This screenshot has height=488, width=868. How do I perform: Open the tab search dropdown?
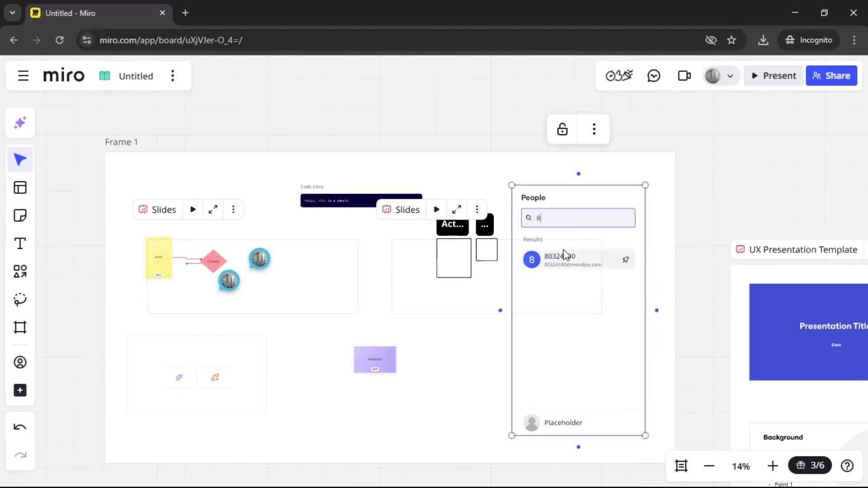(x=12, y=13)
